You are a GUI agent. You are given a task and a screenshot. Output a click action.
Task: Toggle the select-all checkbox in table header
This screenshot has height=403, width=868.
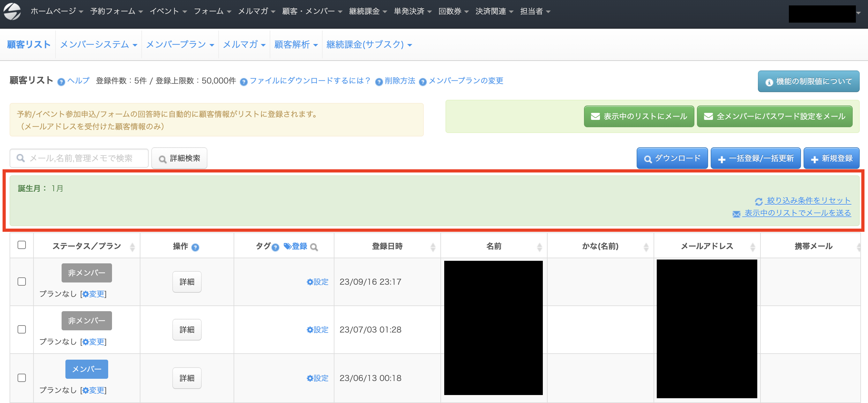[x=22, y=245]
